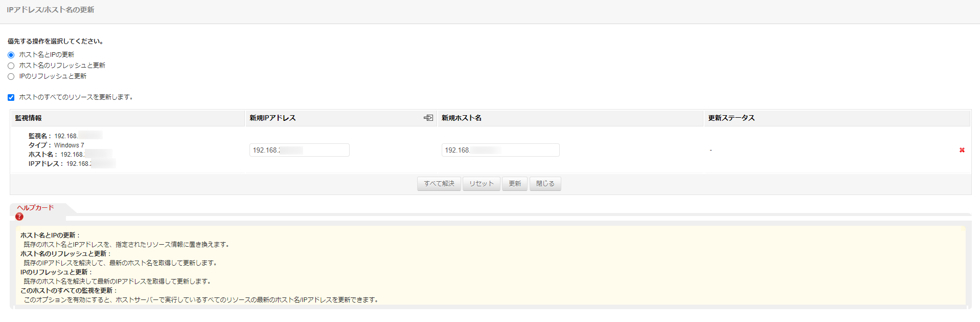Viewport: 980px width, 322px height.
Task: Select IPのリフレッシュと更新 radio button
Action: [11, 76]
